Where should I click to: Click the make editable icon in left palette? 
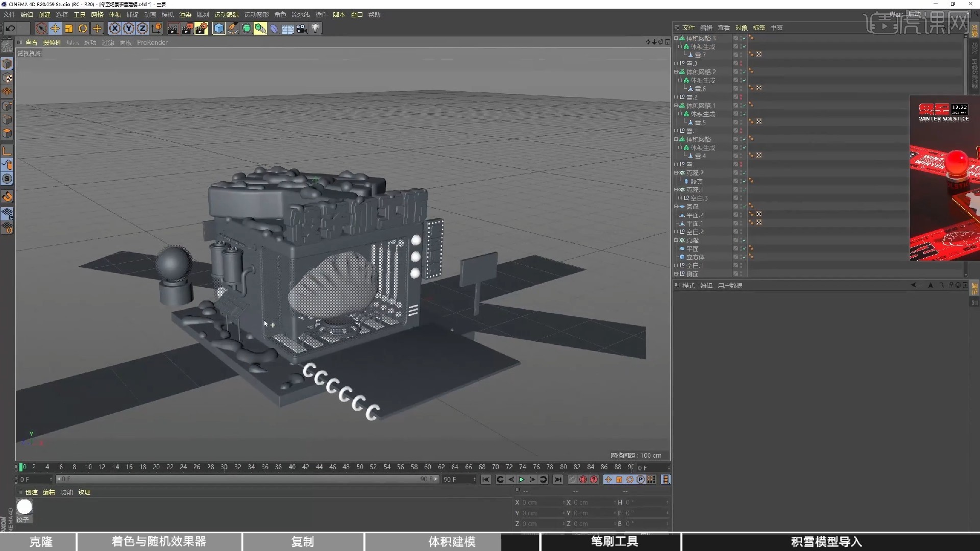7,46
